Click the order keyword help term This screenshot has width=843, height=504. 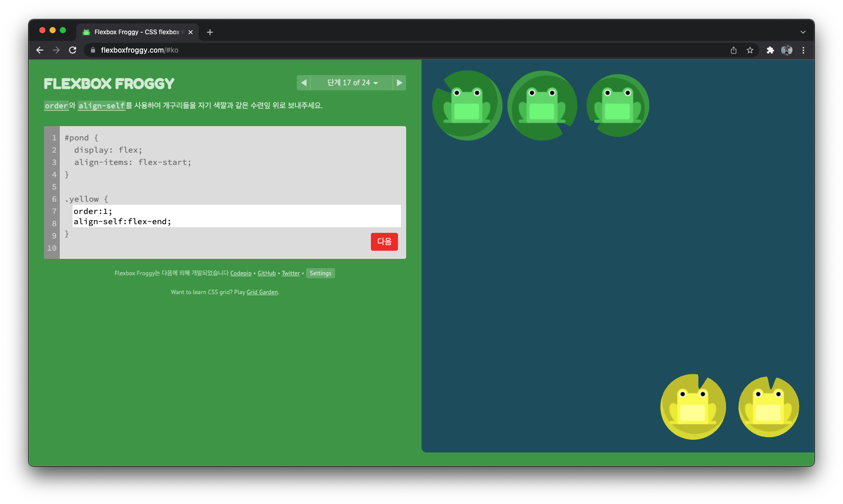click(x=56, y=106)
